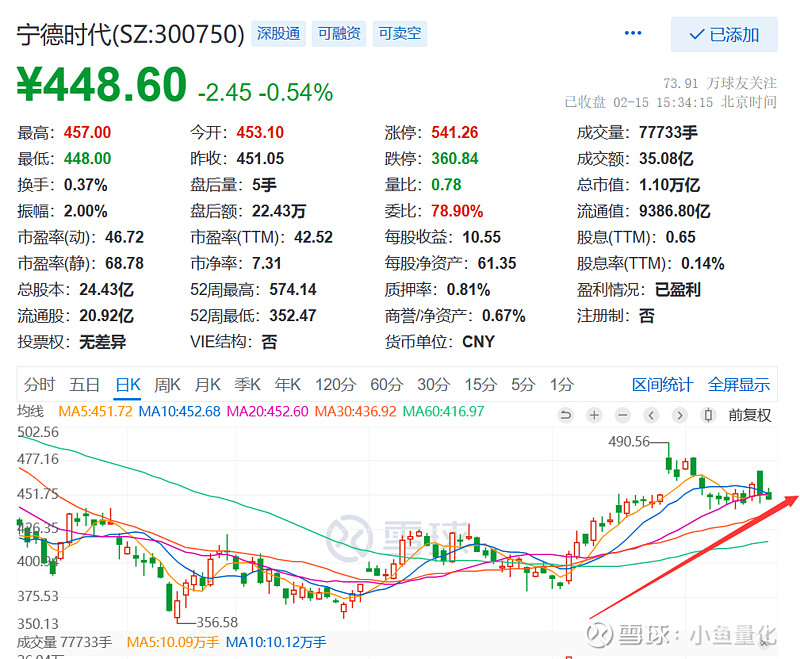The width and height of the screenshot is (800, 659).
Task: Click the price change -2.45 -0.54%
Action: 265,92
